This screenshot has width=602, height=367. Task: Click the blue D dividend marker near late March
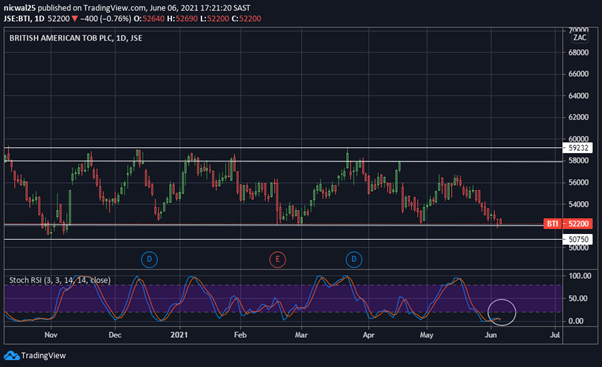click(354, 260)
